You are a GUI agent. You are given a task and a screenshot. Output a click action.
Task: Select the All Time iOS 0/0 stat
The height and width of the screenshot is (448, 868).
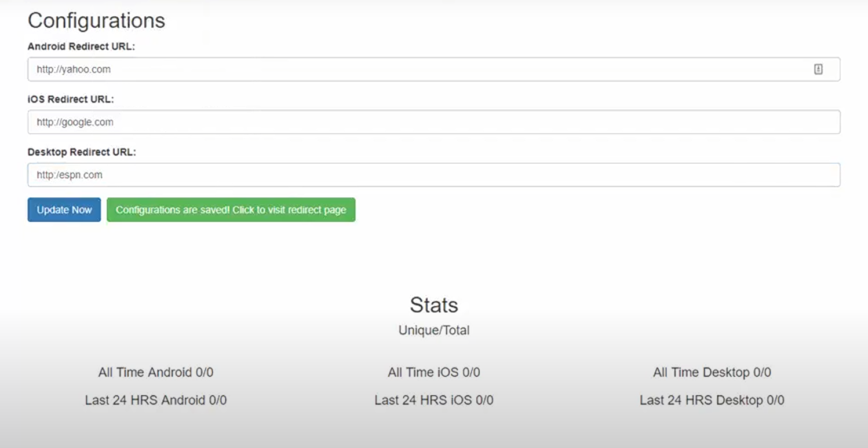point(433,373)
